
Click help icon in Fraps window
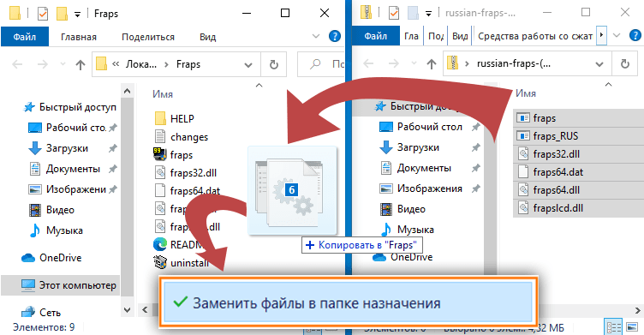pyautogui.click(x=335, y=36)
